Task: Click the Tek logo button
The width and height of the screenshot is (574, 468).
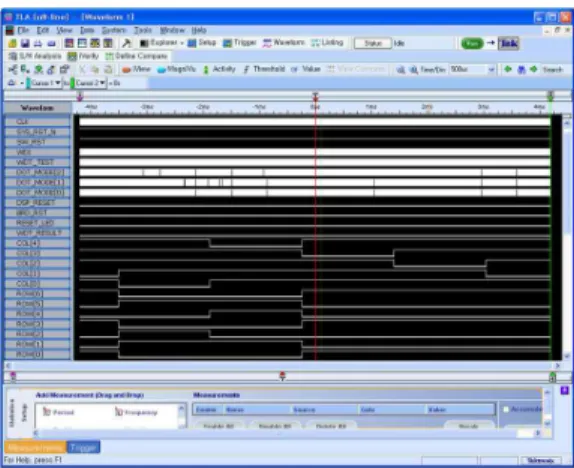Action: [x=508, y=43]
